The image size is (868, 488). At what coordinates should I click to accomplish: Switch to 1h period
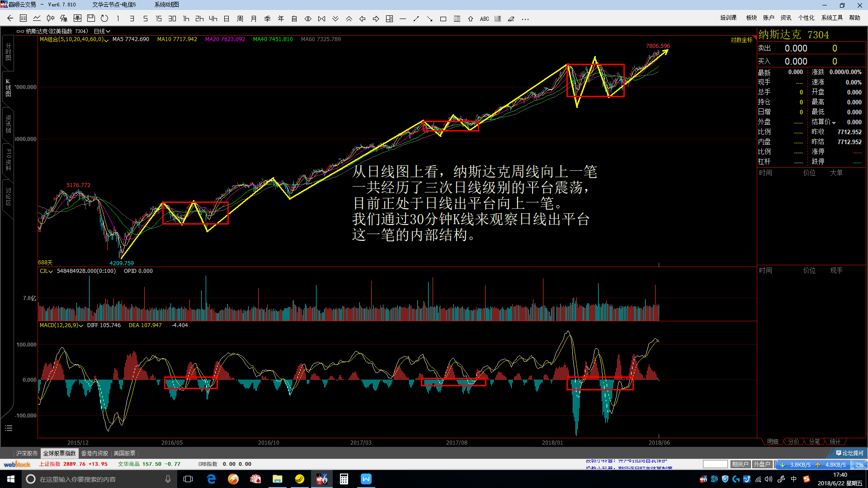click(x=186, y=19)
